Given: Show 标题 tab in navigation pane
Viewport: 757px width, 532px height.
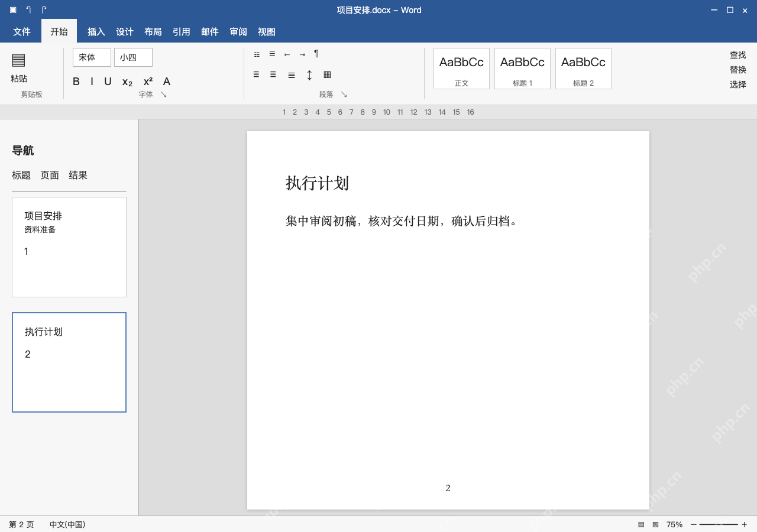Looking at the screenshot, I should click(21, 175).
